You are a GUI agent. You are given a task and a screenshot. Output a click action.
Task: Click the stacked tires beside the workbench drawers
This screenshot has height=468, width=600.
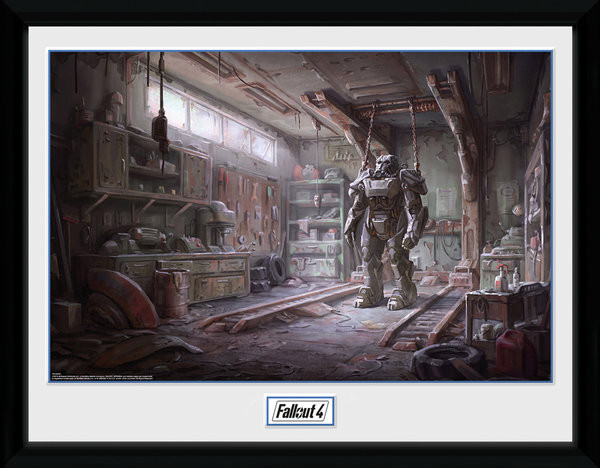pyautogui.click(x=270, y=269)
